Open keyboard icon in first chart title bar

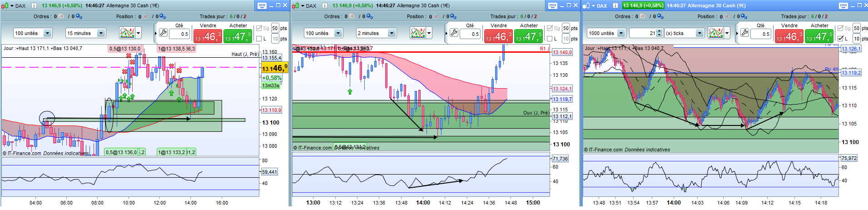coord(262,5)
